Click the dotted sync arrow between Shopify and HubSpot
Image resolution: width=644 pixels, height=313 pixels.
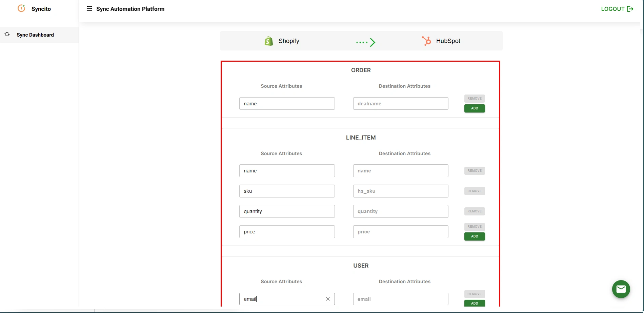[365, 42]
